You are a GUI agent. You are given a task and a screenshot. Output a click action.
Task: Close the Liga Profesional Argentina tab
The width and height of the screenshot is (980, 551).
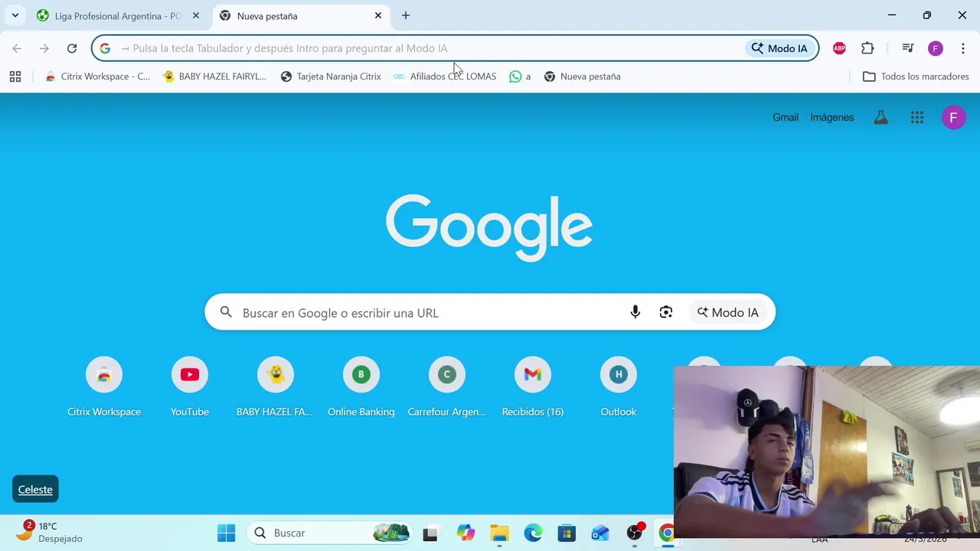pos(196,15)
